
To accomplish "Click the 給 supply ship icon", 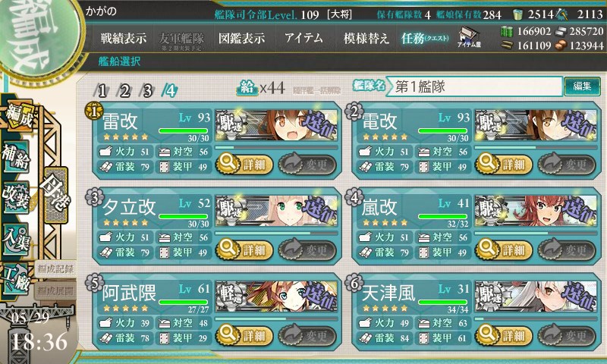I will [247, 88].
